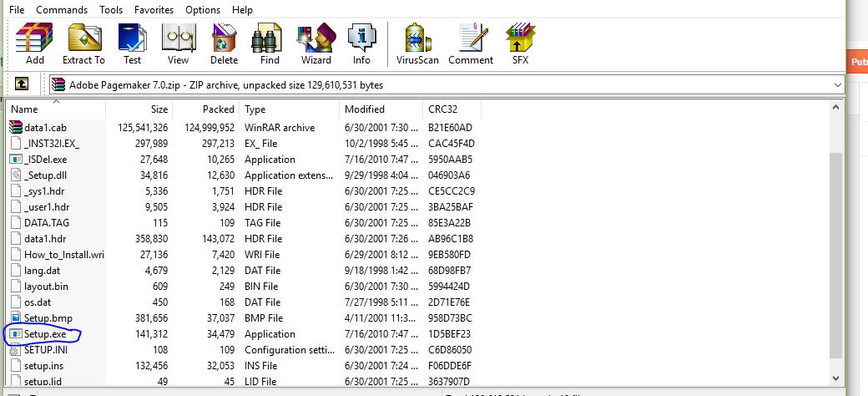Viewport: 868px width, 396px height.
Task: Click the packed size 34,479 cell
Action: coord(217,334)
